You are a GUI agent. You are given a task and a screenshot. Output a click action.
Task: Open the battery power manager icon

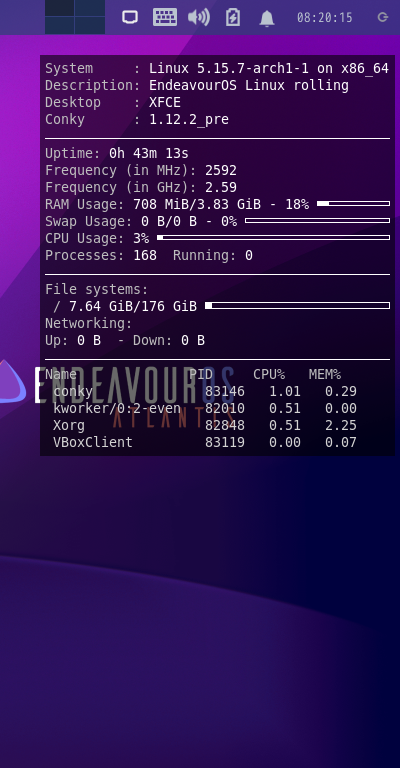tap(233, 18)
